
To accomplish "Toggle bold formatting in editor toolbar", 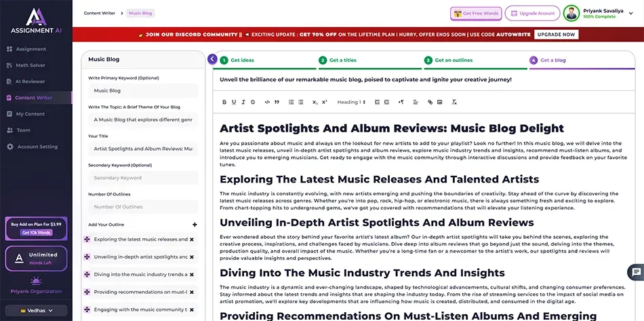I will click(224, 102).
